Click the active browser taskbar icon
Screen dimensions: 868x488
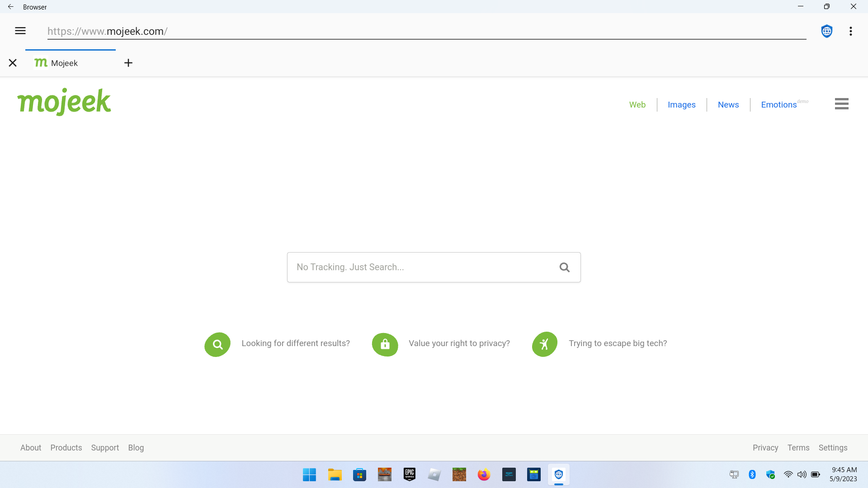tap(559, 474)
